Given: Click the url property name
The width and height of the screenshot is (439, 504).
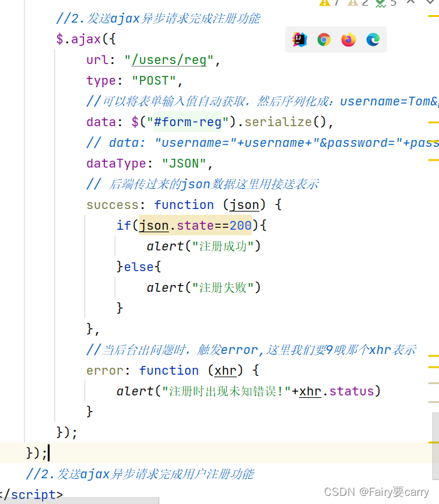Looking at the screenshot, I should pos(97,60).
